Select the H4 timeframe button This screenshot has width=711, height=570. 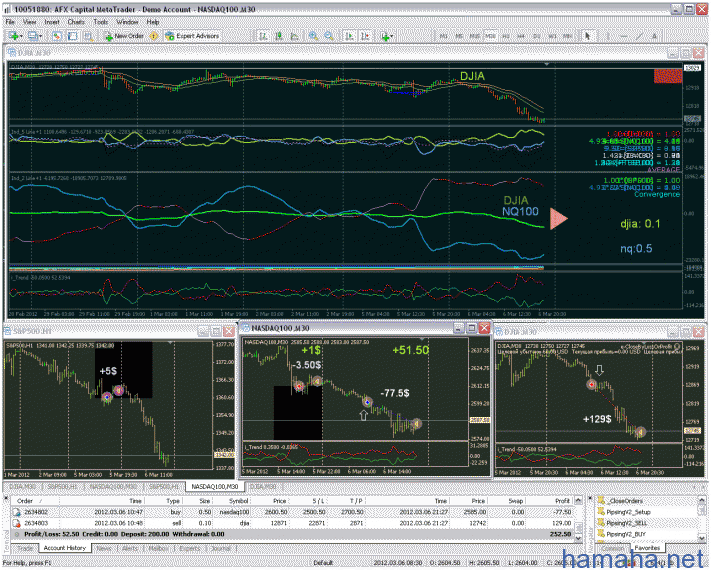point(521,36)
